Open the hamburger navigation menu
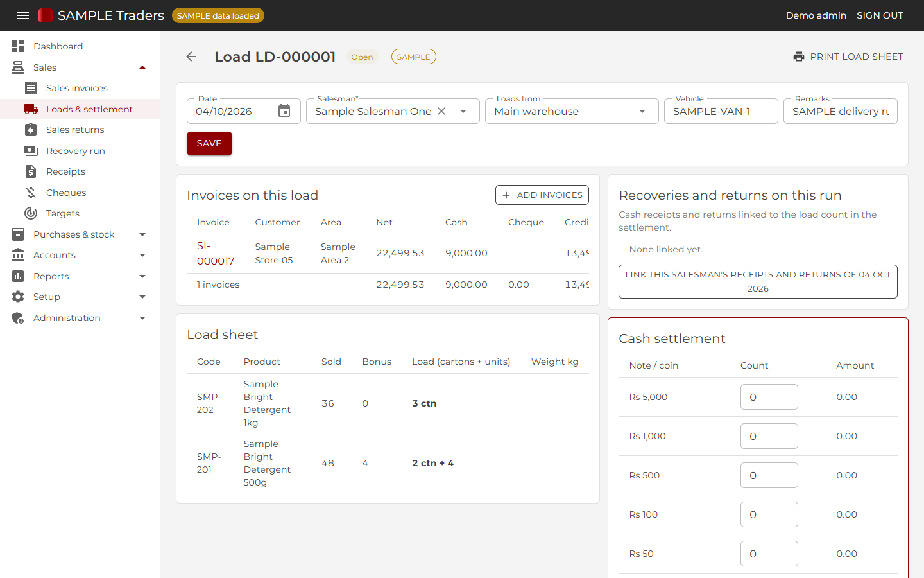Screen dimensions: 924x578 click(23, 15)
